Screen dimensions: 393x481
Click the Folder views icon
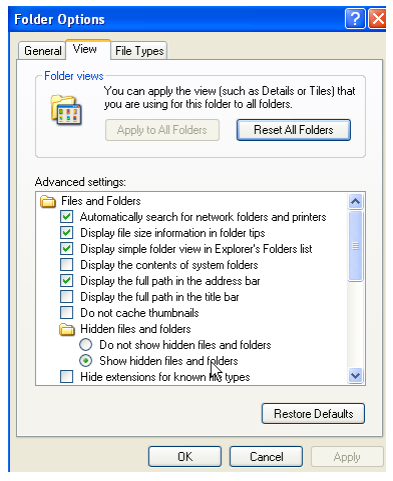pos(66,110)
